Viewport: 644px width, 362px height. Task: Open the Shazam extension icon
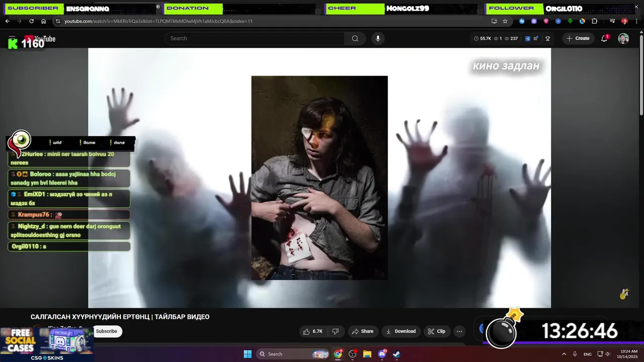(x=522, y=21)
